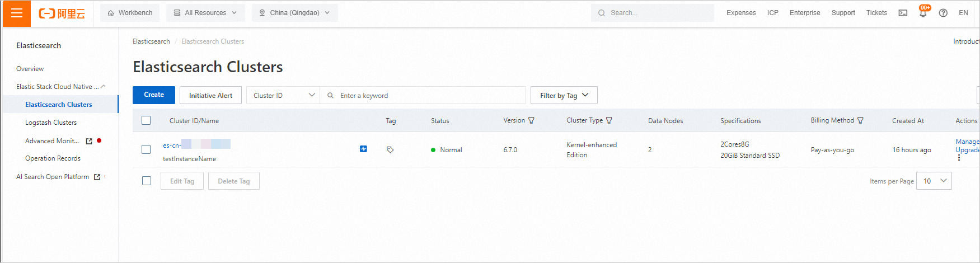Expand the Filter by Tag dropdown
This screenshot has width=980, height=263.
point(564,95)
